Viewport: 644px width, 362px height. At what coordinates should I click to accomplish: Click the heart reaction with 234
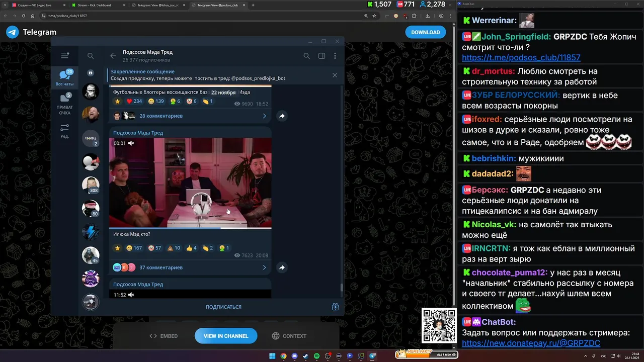pyautogui.click(x=134, y=102)
